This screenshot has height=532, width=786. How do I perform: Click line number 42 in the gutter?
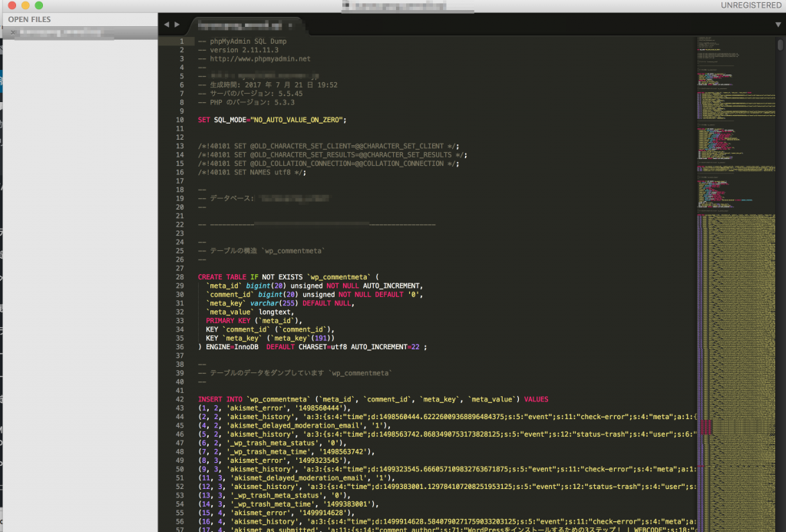click(x=180, y=399)
